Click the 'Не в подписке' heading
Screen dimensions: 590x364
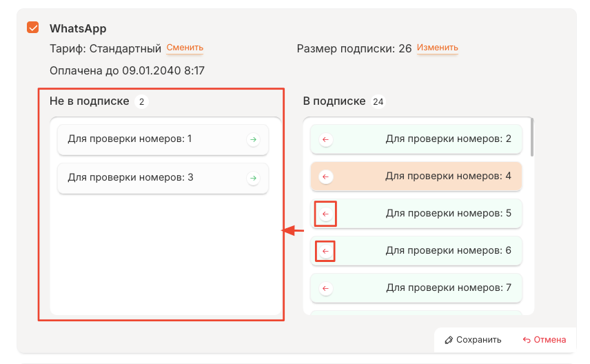pos(90,101)
